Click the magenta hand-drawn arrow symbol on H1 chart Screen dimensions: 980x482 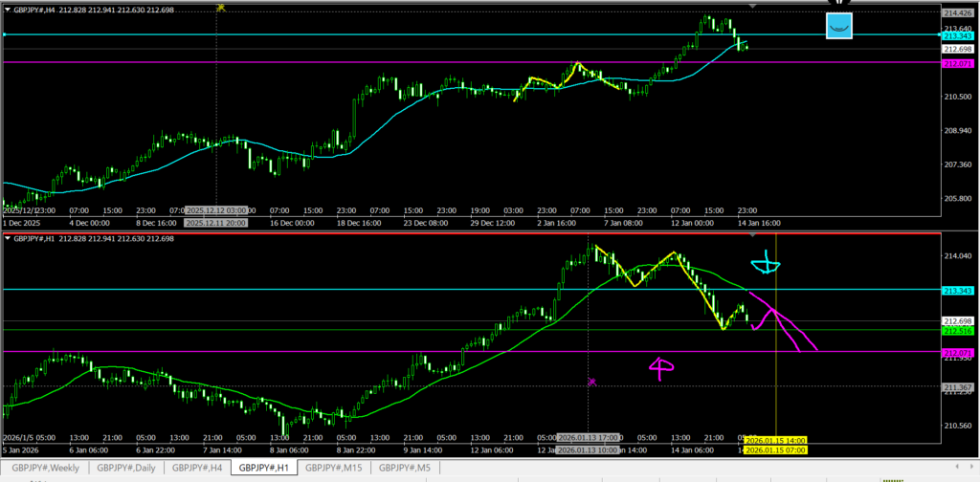coord(660,368)
